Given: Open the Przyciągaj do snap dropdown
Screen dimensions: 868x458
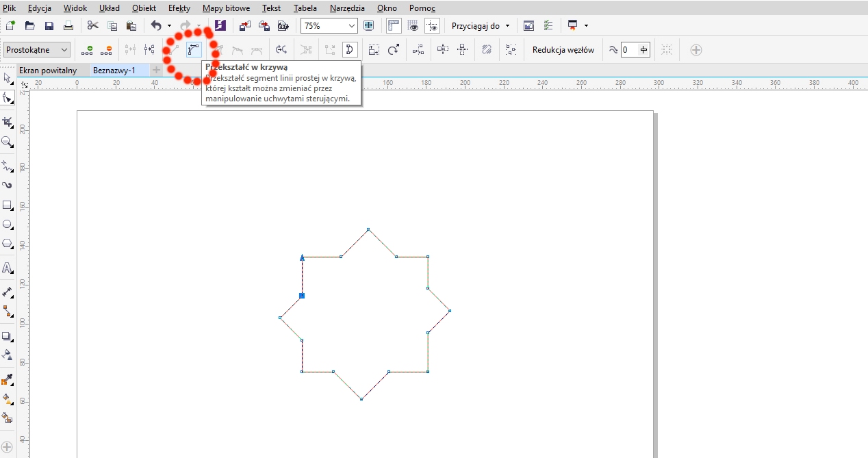Looking at the screenshot, I should tap(481, 26).
